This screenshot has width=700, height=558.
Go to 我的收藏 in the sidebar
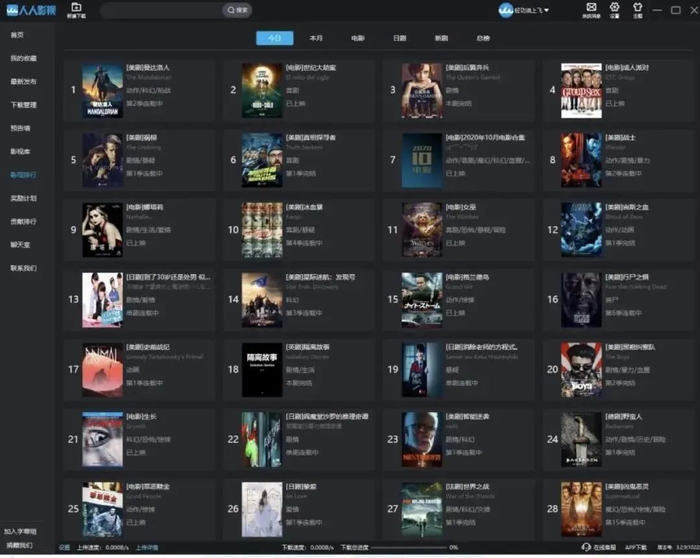tap(23, 58)
